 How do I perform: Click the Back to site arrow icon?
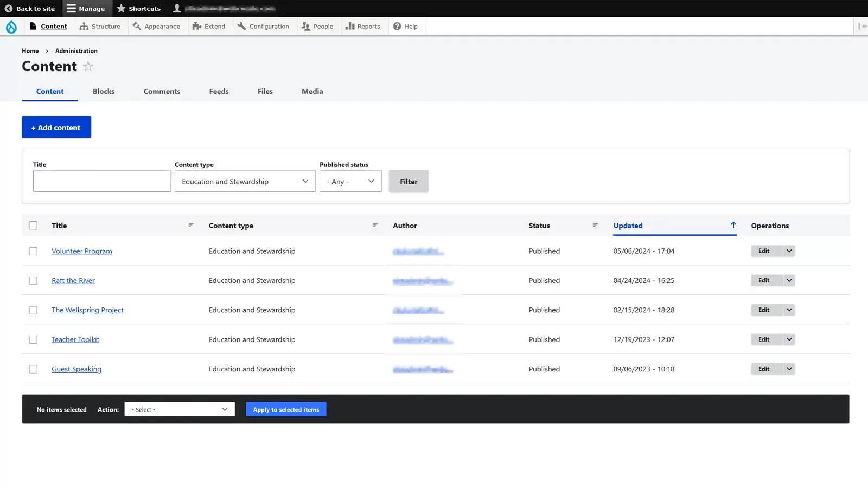point(9,9)
